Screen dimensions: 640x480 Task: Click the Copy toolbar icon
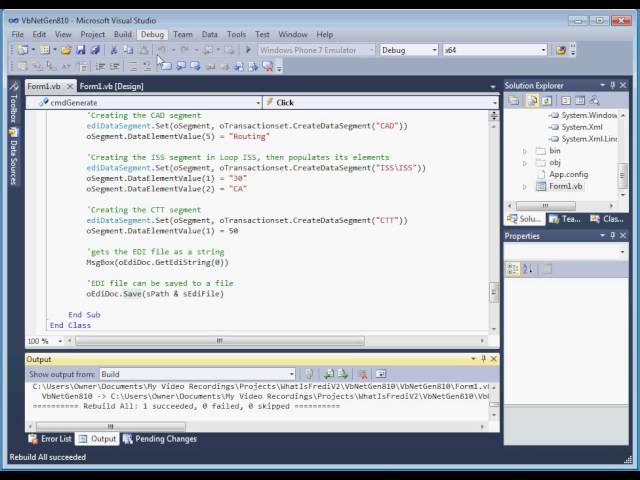pyautogui.click(x=129, y=50)
